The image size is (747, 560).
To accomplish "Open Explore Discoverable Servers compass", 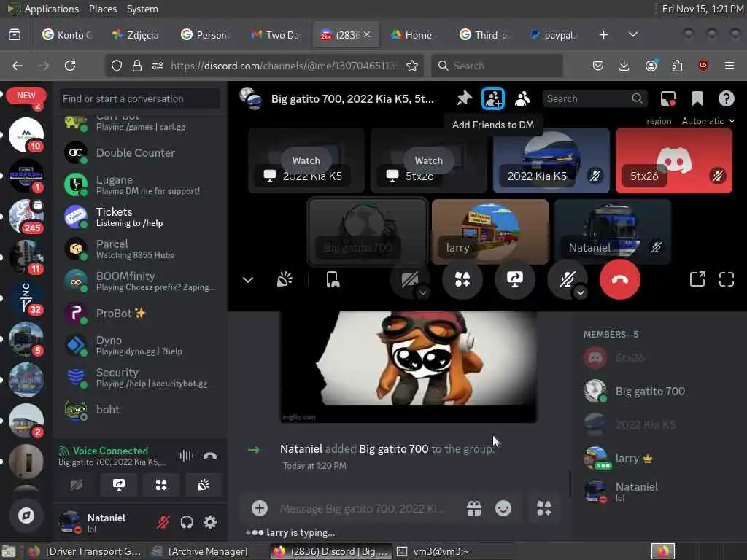I will [x=26, y=516].
